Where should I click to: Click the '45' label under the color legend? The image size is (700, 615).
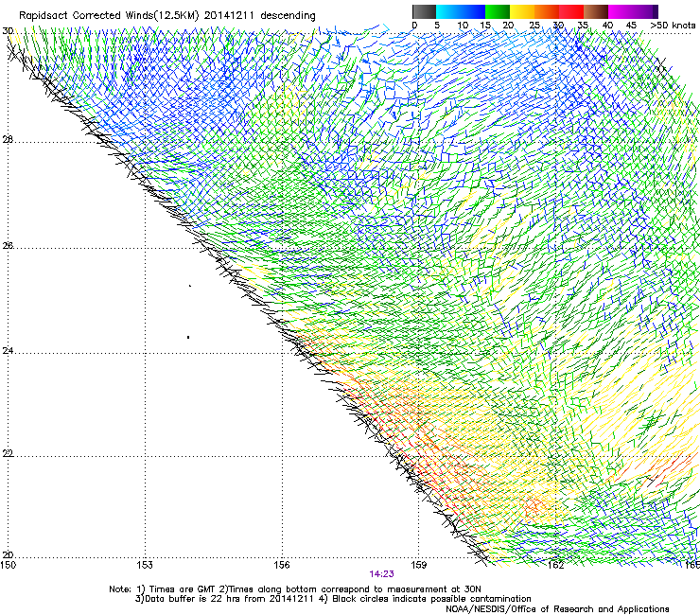[631, 26]
